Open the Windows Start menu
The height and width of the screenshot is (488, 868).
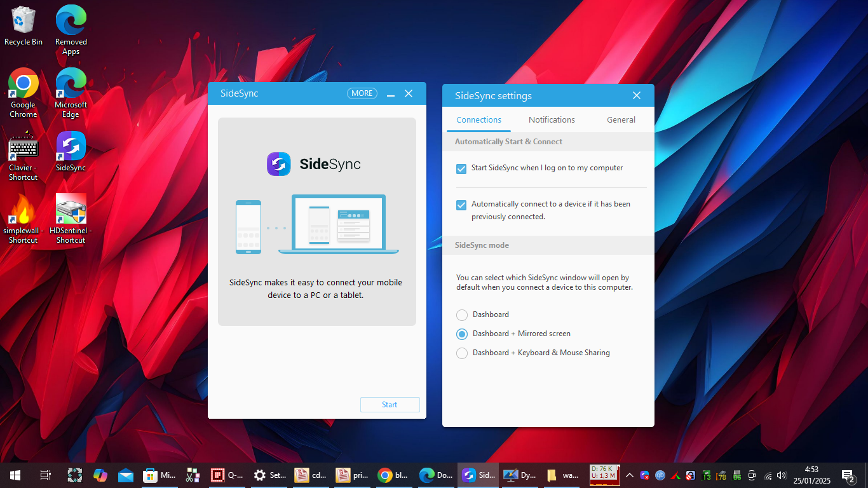point(15,475)
